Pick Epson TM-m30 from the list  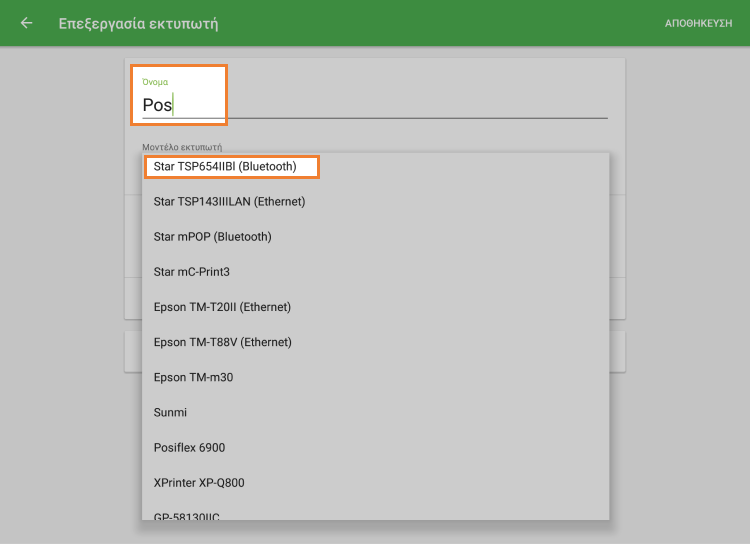pyautogui.click(x=193, y=377)
